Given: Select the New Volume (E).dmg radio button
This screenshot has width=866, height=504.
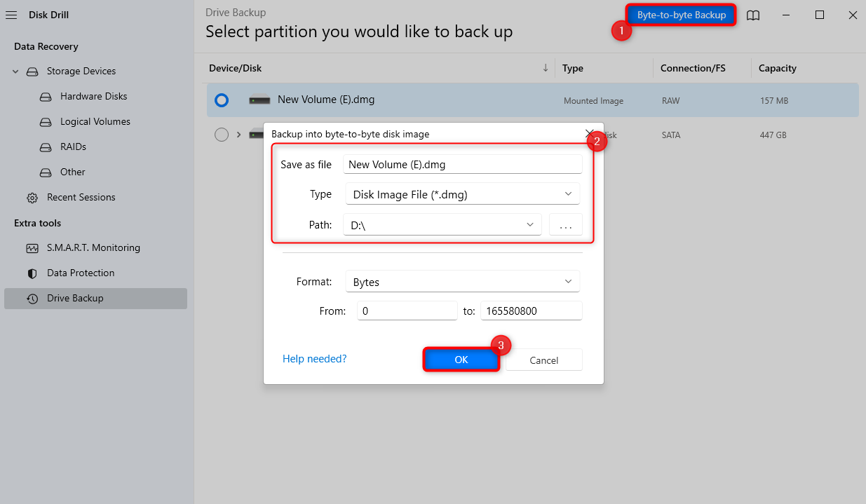Looking at the screenshot, I should (222, 100).
